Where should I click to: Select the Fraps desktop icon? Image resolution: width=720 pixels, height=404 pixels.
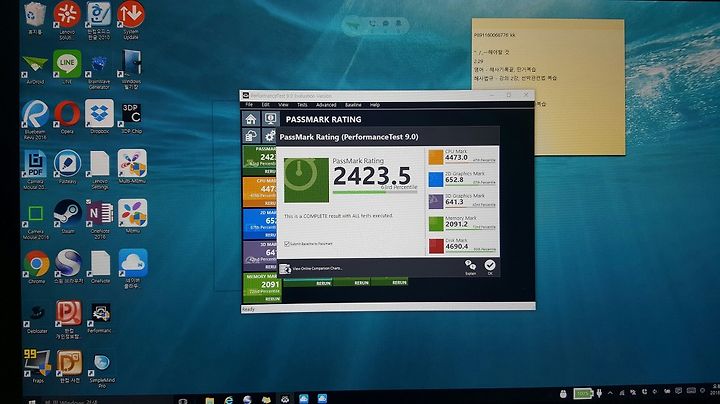click(x=37, y=365)
